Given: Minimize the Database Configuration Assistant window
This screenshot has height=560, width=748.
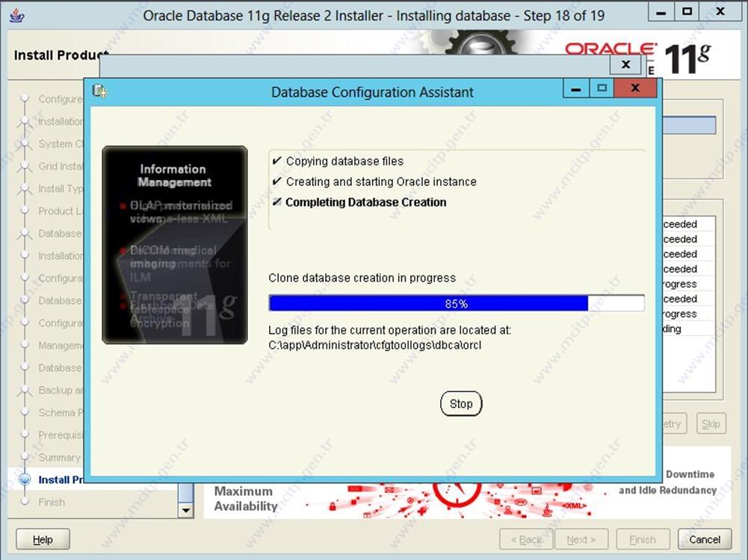Looking at the screenshot, I should [x=576, y=89].
